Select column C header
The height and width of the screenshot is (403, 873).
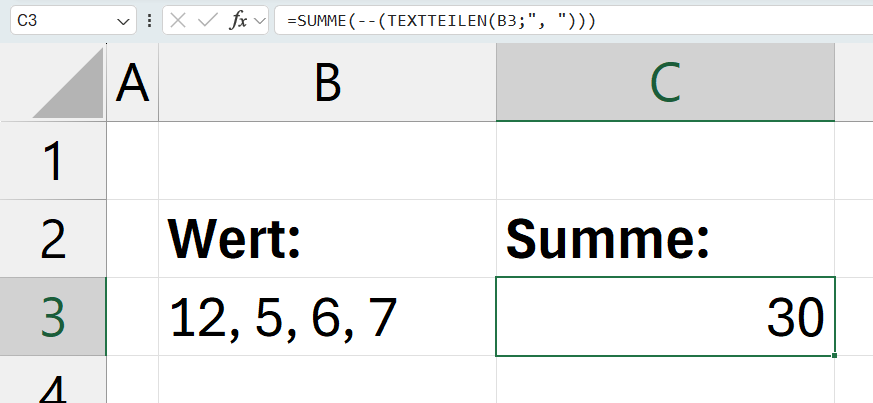click(665, 83)
